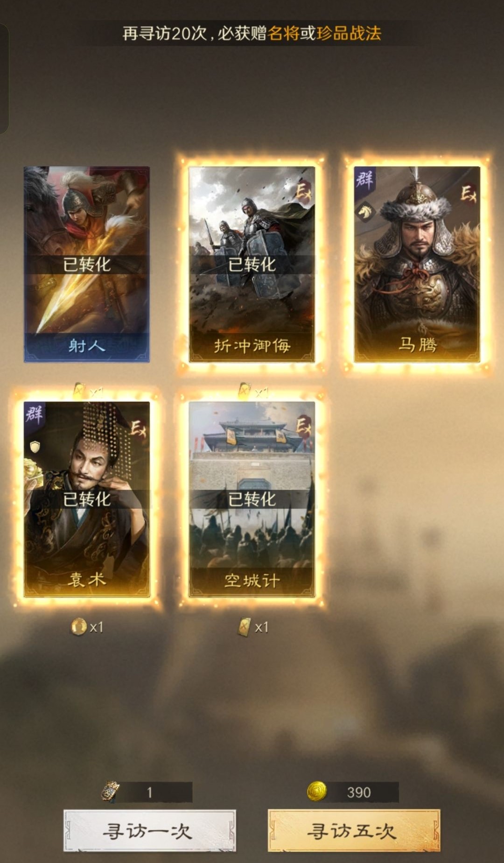Click the ticket reward icon below 空城计
Image resolution: width=504 pixels, height=863 pixels.
(x=244, y=627)
